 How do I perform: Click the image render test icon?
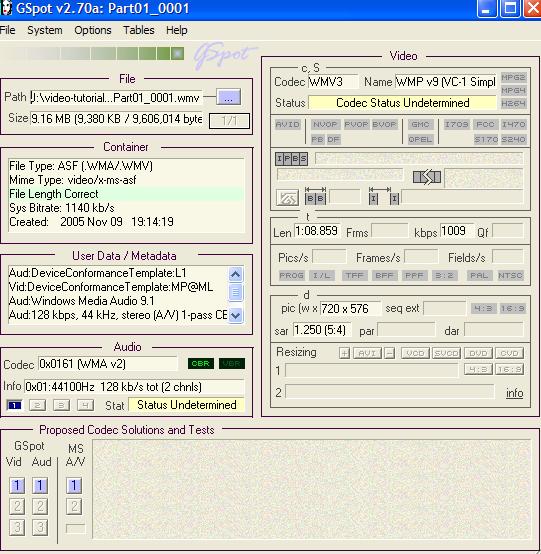coord(287,198)
